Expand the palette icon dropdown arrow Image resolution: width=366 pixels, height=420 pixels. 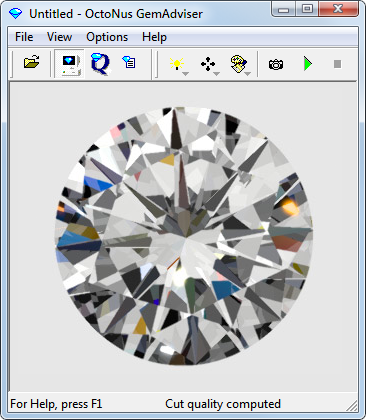pyautogui.click(x=248, y=74)
